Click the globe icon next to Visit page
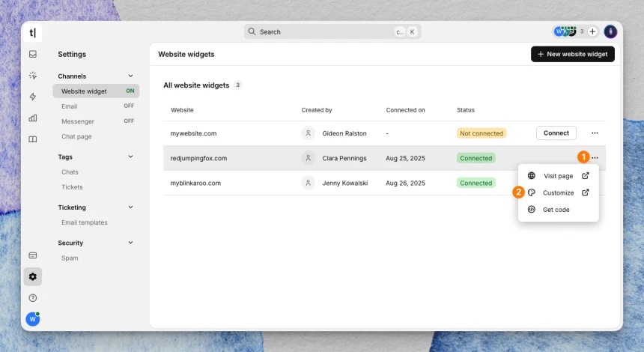The height and width of the screenshot is (352, 644). pyautogui.click(x=532, y=176)
